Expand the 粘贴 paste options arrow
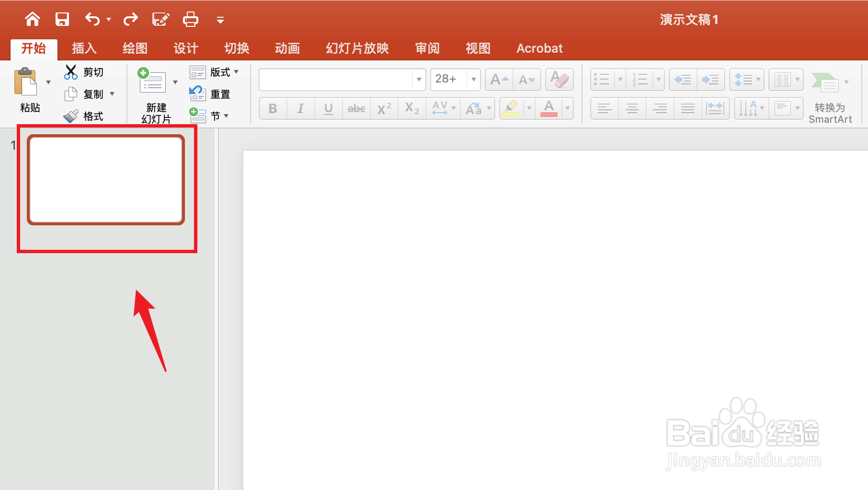Image resolution: width=868 pixels, height=490 pixels. [48, 82]
